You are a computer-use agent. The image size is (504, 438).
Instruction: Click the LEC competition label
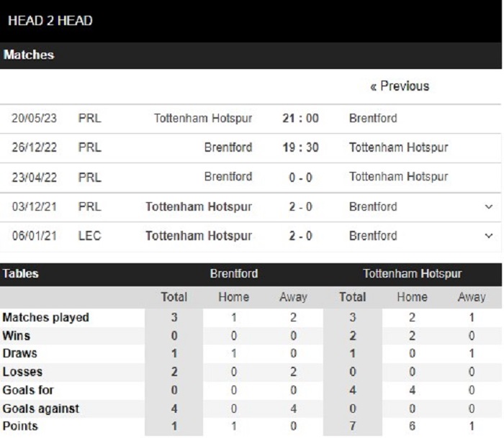point(89,236)
